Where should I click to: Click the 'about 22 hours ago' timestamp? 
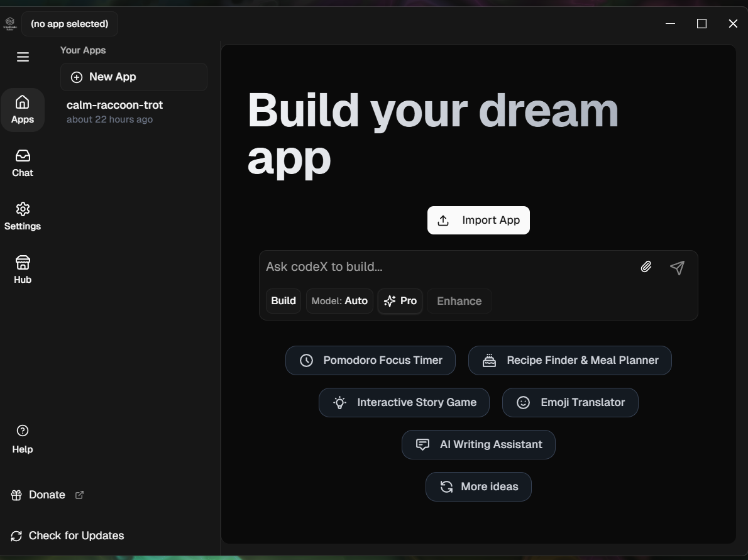coord(110,119)
